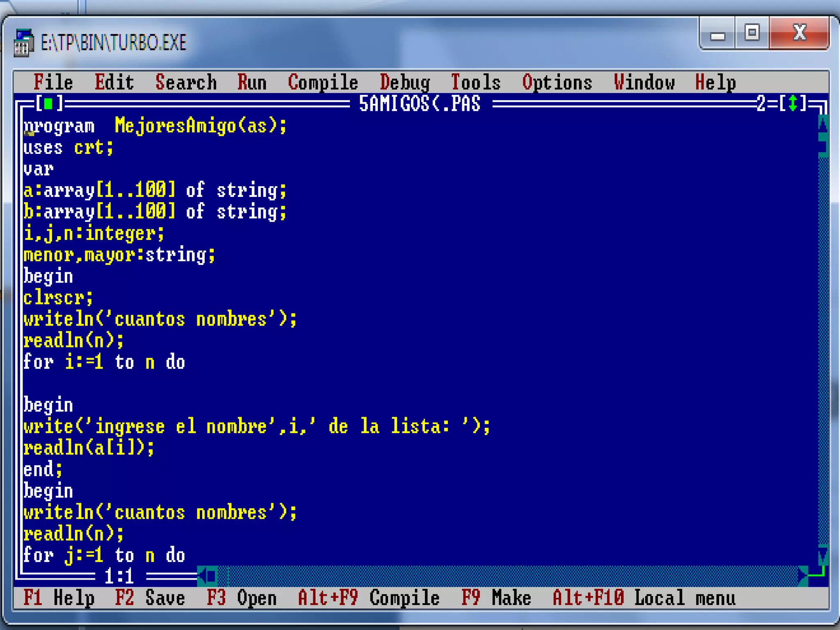Click F3 Open in the status bar

click(x=242, y=598)
